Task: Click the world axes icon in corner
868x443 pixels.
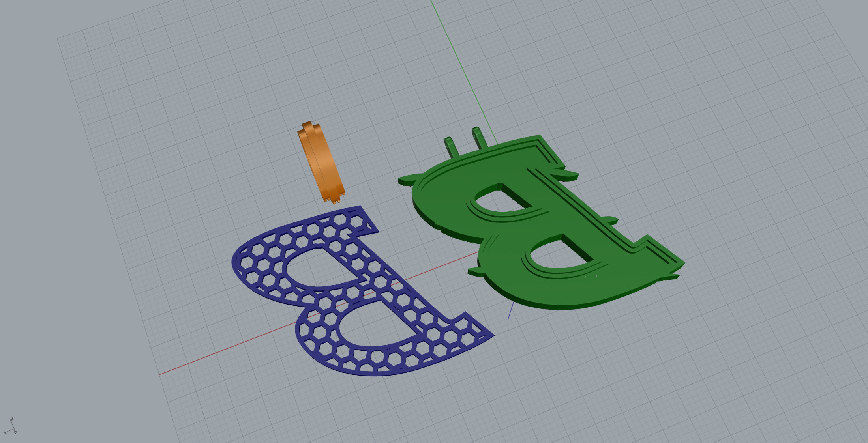Action: pos(10,426)
